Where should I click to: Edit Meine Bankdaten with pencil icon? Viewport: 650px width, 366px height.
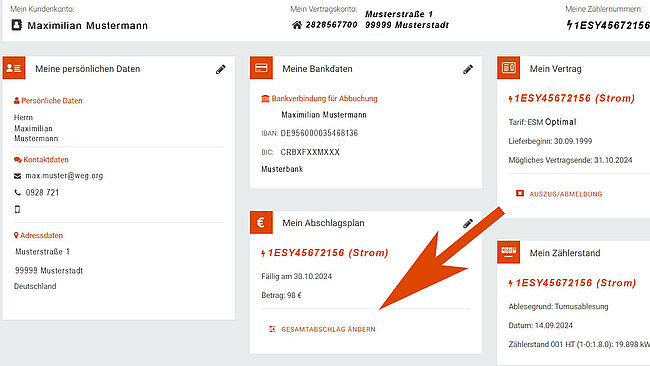(468, 69)
